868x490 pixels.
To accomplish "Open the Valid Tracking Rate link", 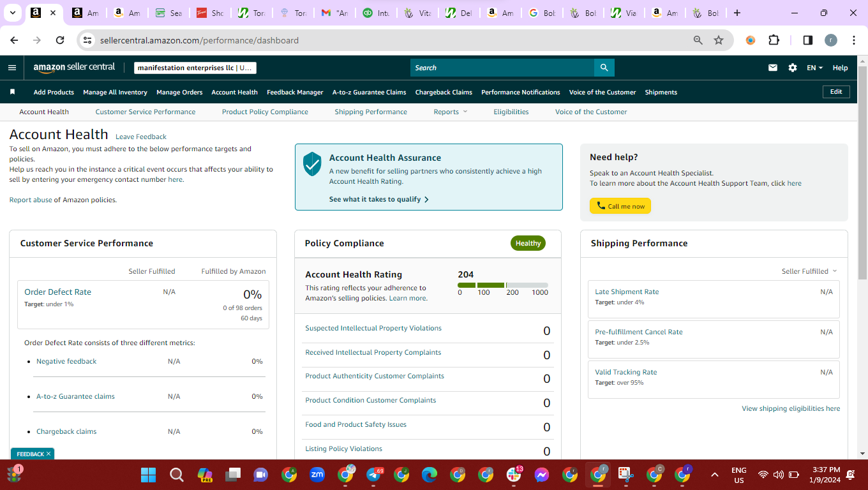I will click(x=625, y=372).
